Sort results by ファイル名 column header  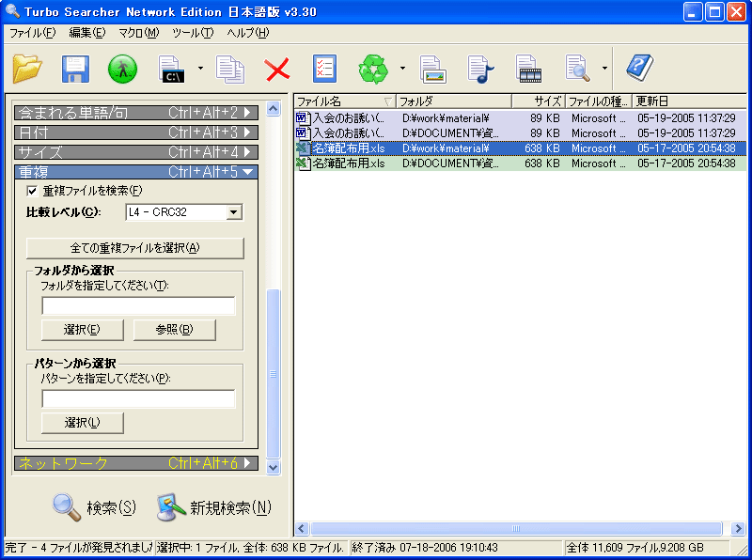point(344,101)
